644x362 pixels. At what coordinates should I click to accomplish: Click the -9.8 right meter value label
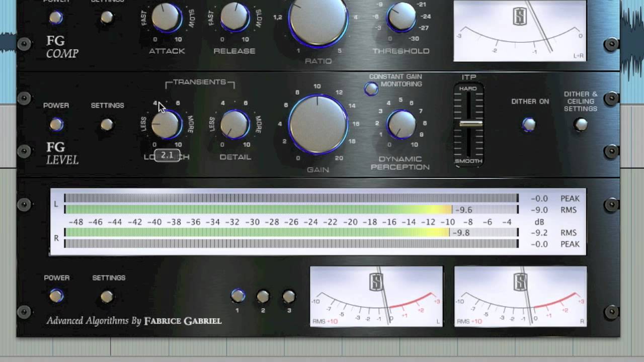460,233
